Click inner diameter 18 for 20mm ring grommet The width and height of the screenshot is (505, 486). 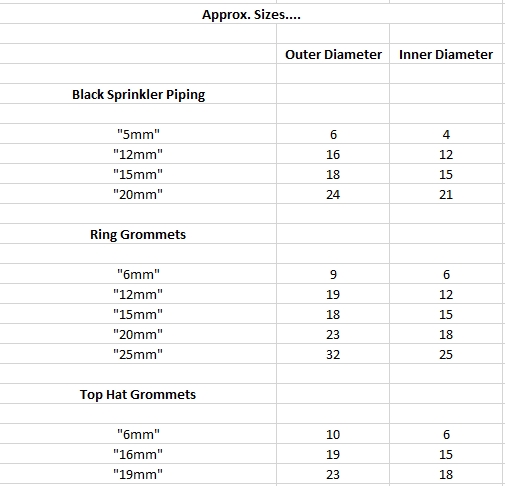446,334
